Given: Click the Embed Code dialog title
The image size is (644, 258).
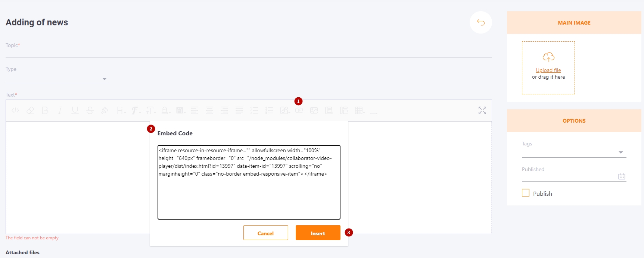Looking at the screenshot, I should click(175, 133).
